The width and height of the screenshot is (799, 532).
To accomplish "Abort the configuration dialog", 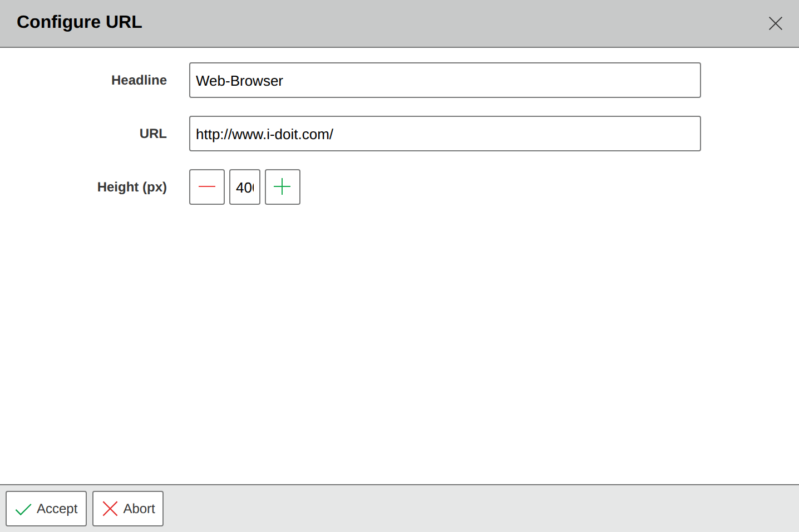I will (128, 509).
